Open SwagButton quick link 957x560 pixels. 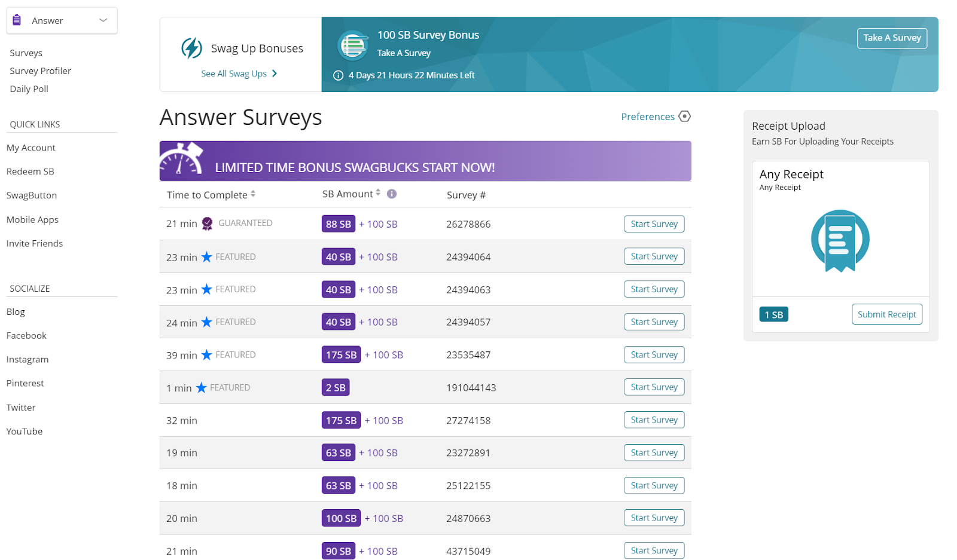[32, 195]
